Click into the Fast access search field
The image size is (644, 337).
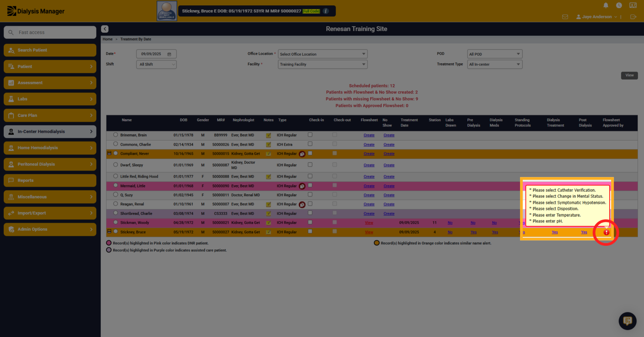coord(50,32)
